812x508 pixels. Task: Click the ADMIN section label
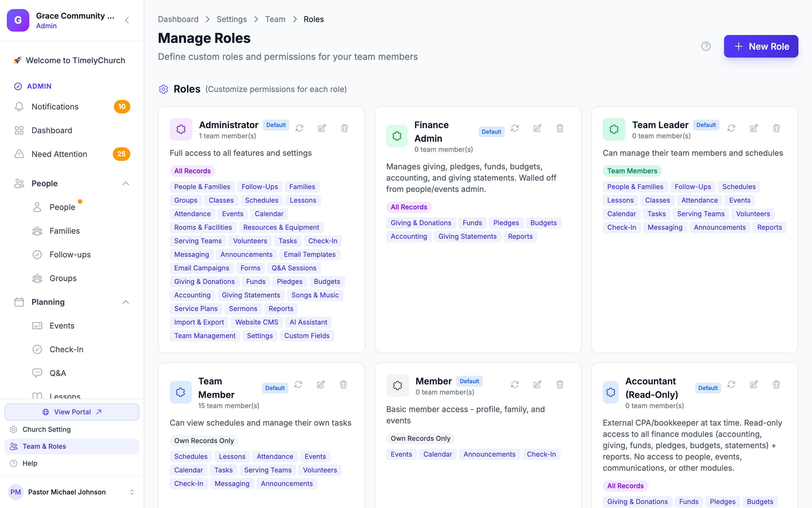pos(39,86)
